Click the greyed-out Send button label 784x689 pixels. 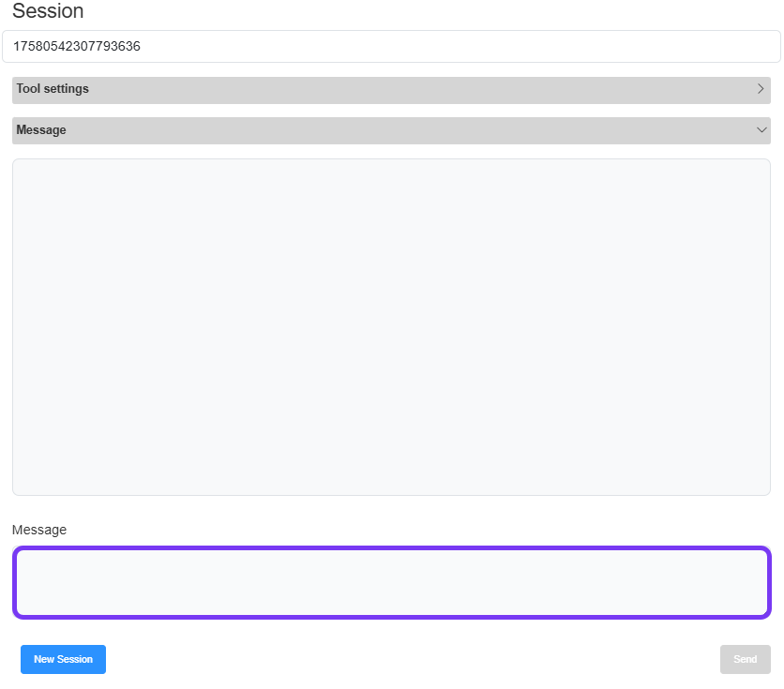click(745, 659)
